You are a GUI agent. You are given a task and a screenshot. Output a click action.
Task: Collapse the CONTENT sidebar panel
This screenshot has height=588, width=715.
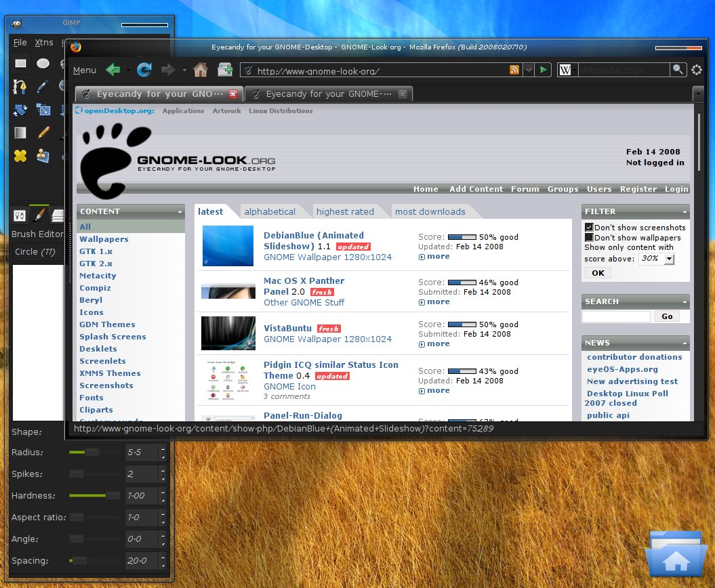coord(180,211)
